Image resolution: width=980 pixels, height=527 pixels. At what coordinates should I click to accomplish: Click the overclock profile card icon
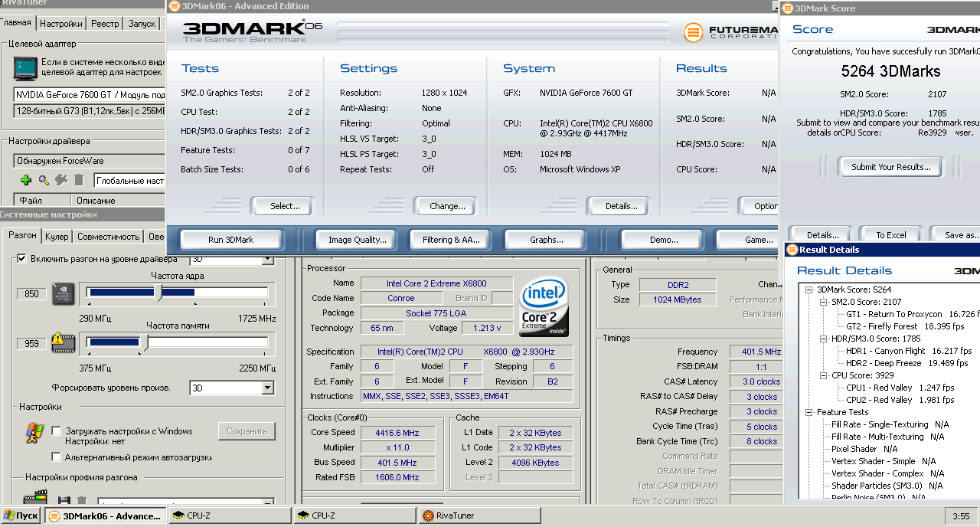click(35, 498)
